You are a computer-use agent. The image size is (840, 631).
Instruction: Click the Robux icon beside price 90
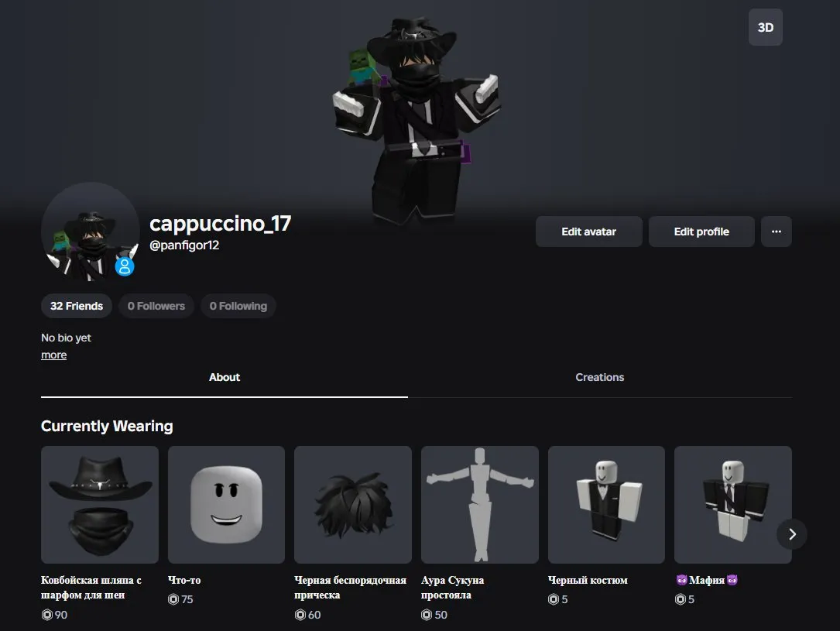[47, 615]
